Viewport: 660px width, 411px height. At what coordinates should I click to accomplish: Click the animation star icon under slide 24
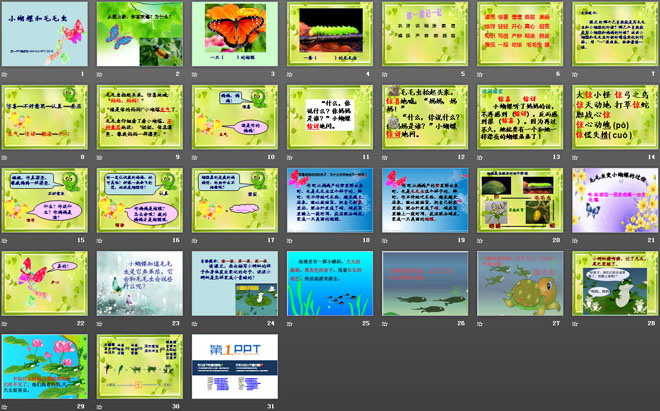pos(194,324)
